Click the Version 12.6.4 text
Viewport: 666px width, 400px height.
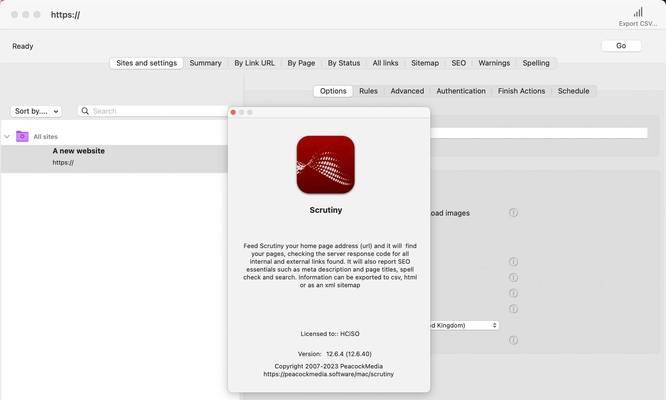point(335,354)
